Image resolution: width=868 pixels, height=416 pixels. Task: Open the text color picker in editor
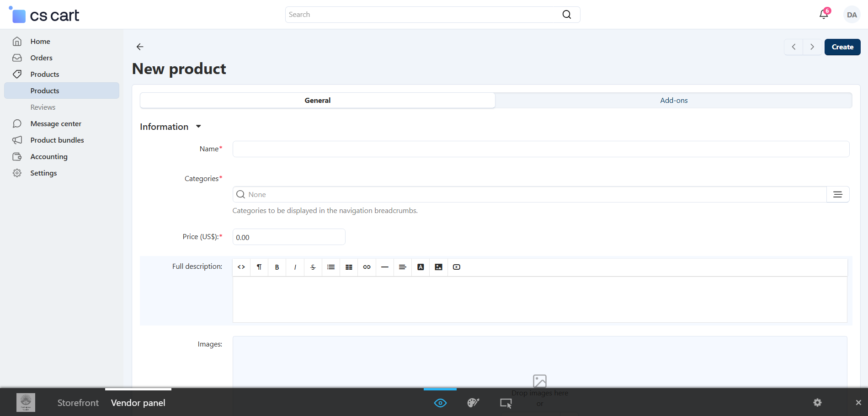[421, 267]
